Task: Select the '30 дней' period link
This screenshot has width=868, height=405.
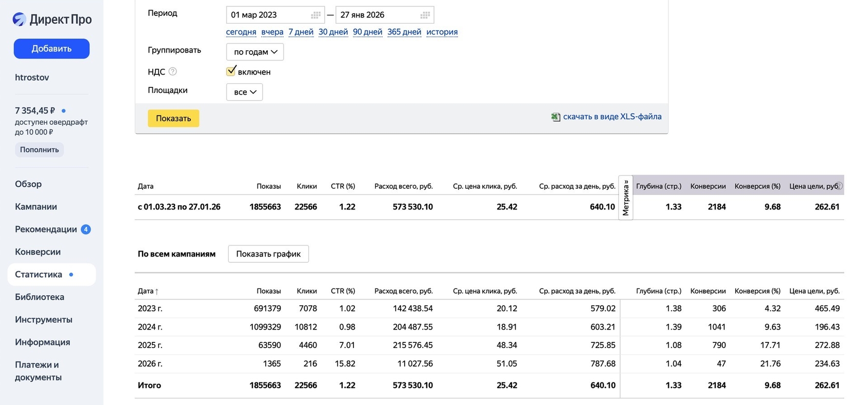Action: pos(333,32)
